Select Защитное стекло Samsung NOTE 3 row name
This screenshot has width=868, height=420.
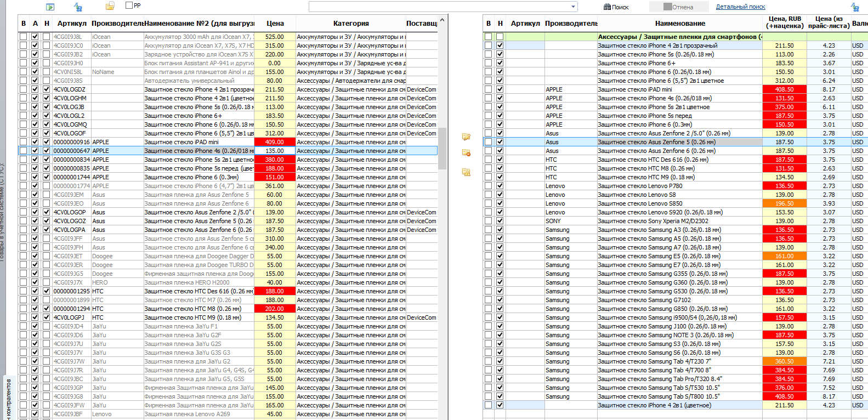[680, 335]
